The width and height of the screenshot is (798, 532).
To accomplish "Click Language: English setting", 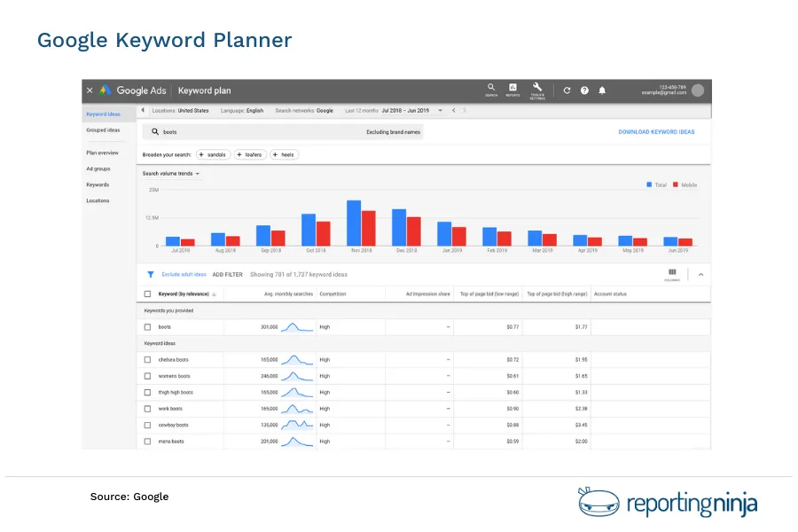I will coord(242,111).
